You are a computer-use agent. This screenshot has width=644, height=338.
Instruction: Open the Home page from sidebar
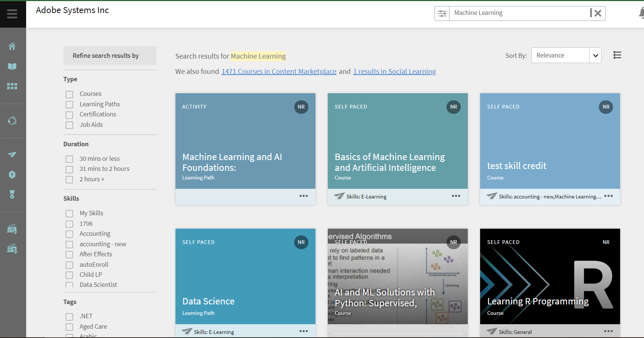12,46
